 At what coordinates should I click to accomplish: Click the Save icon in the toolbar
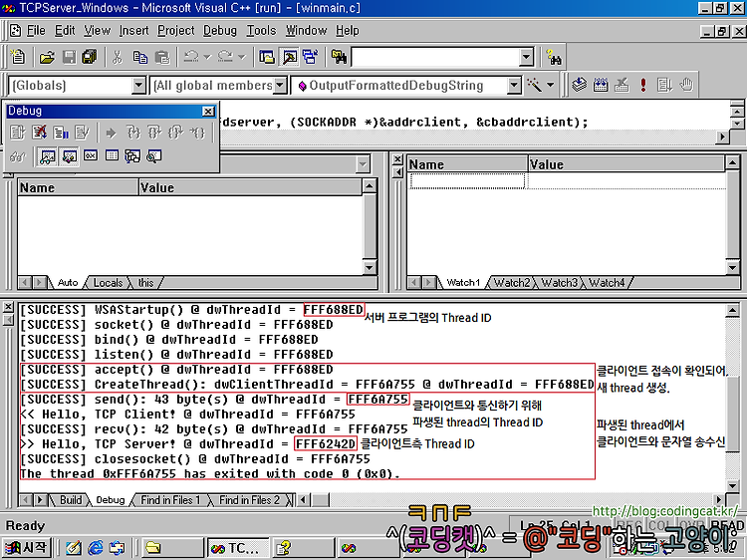pos(69,58)
